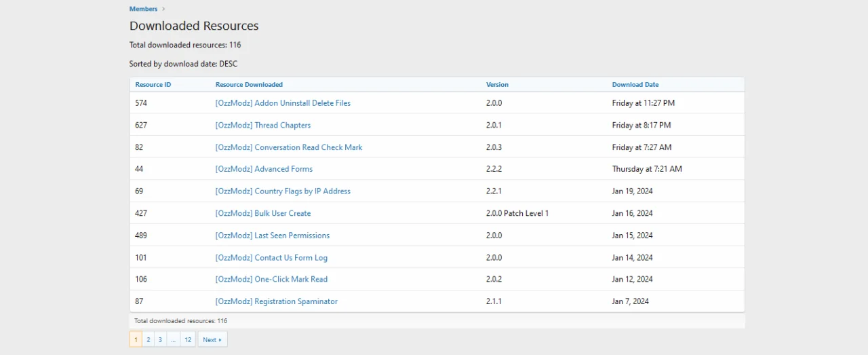Sort table by Version column header
The image size is (868, 355).
click(497, 85)
